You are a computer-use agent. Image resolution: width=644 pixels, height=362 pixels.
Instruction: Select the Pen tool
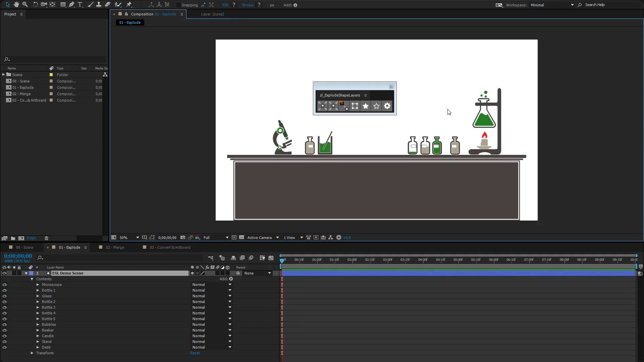[71, 5]
